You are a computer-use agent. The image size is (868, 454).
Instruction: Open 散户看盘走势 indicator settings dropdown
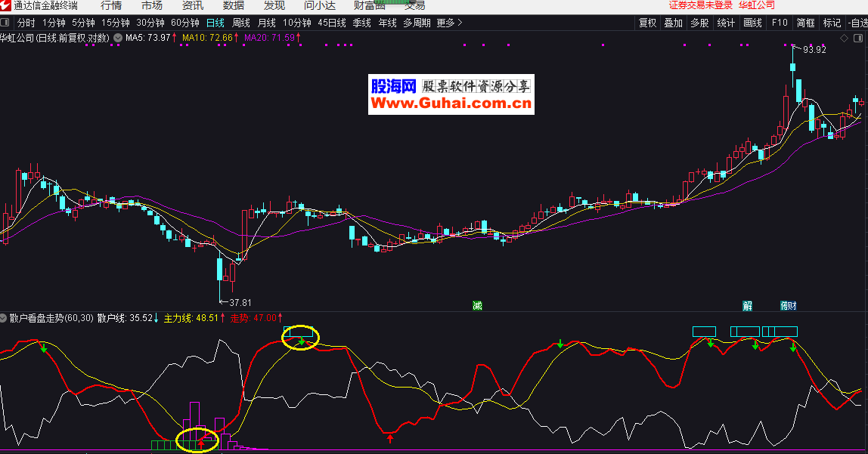coord(5,318)
